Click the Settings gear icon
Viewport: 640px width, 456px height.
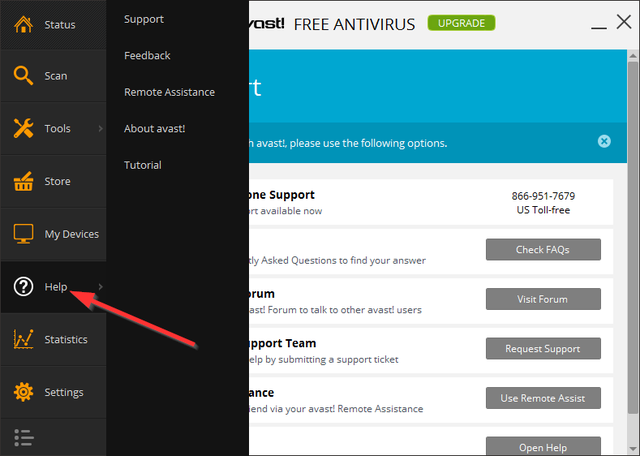click(x=23, y=392)
